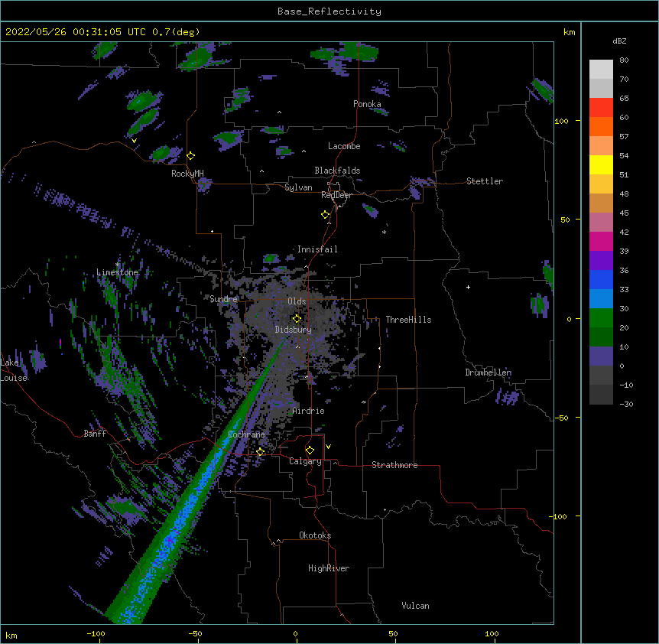Click the yellow radar site marker near Didsbury
Screen dimensions: 659x644
pos(297,319)
